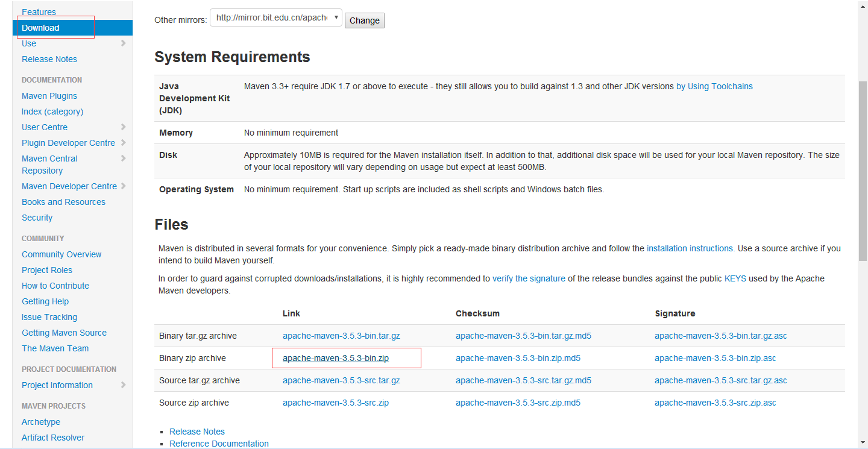
Task: Open apache-maven-3.5.3-src.zip.asc signature
Action: pyautogui.click(x=715, y=403)
